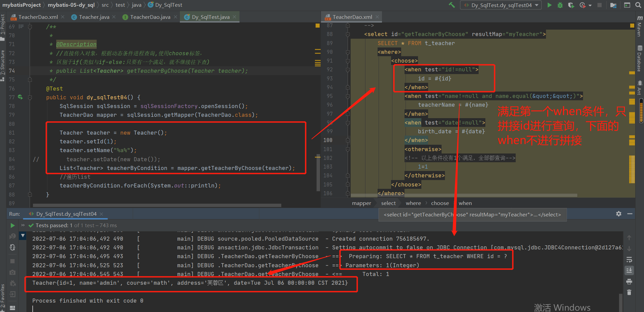This screenshot has width=644, height=312.
Task: Click the mapper breadcrumb in XML editor
Action: pyautogui.click(x=361, y=203)
